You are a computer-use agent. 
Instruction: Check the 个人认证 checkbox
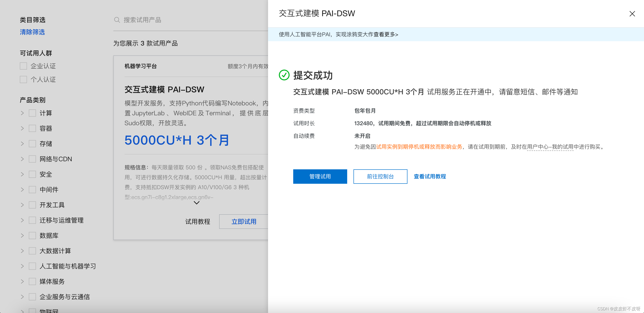click(x=24, y=80)
